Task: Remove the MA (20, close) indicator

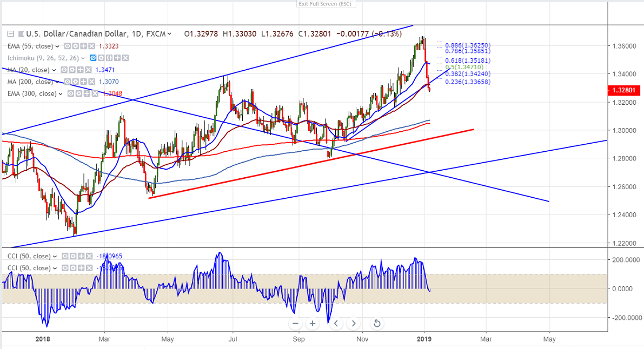Action: pos(88,70)
